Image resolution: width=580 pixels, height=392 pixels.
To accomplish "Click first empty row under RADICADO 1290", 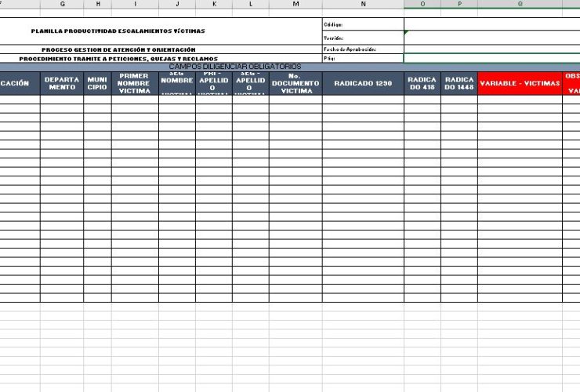I will (x=363, y=100).
